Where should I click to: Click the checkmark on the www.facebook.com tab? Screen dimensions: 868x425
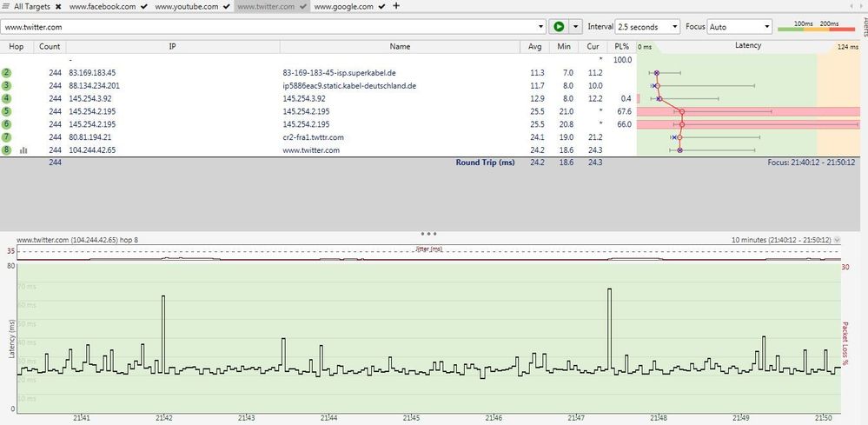click(x=144, y=7)
